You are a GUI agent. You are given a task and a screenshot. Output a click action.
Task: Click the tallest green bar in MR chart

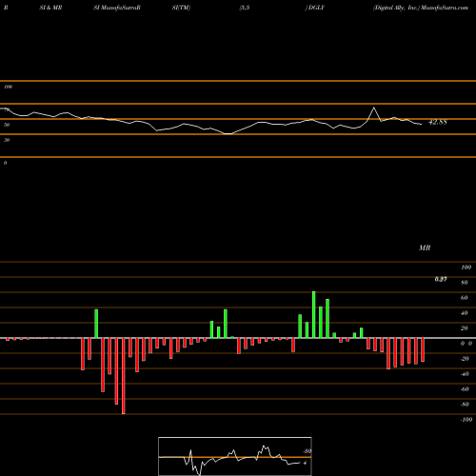[314, 314]
